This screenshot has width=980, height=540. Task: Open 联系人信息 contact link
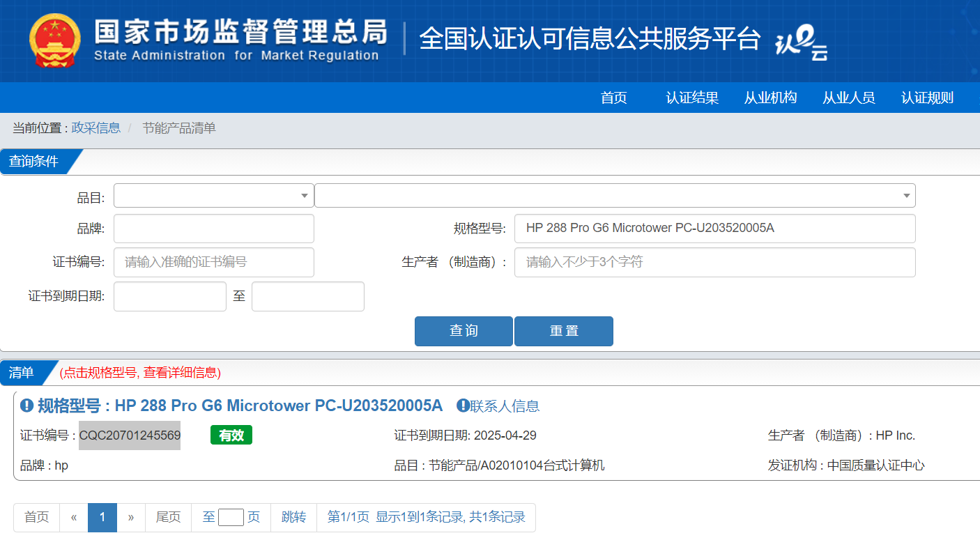(x=505, y=406)
